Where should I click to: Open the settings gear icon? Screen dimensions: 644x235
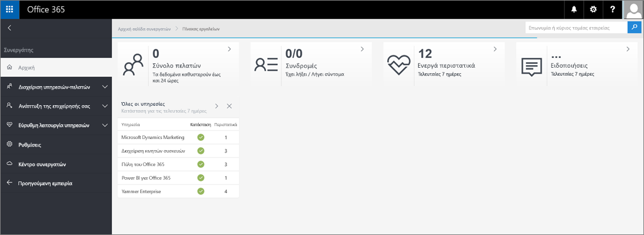pyautogui.click(x=593, y=9)
